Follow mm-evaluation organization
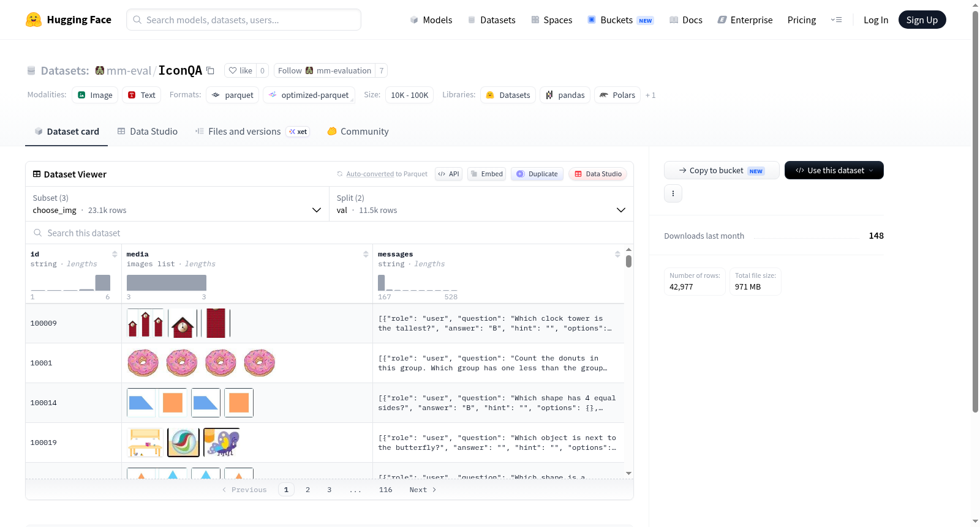The image size is (980, 527). pos(325,70)
